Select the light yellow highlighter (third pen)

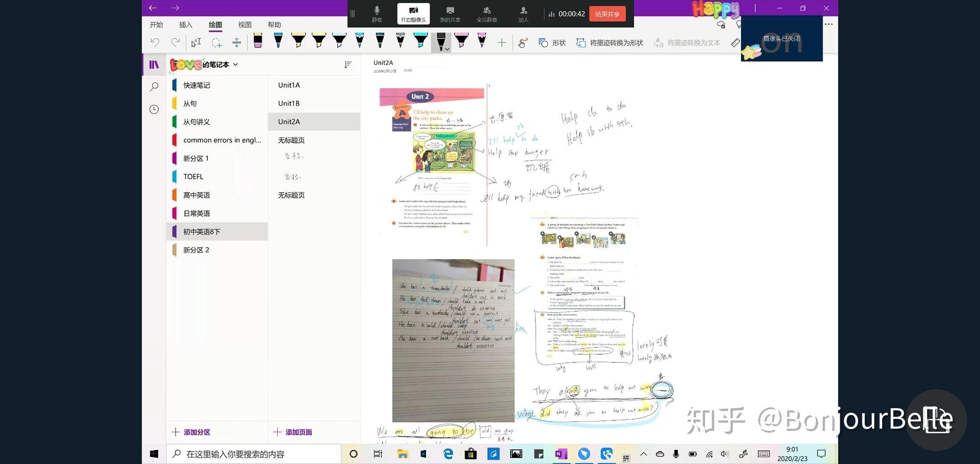coord(299,41)
